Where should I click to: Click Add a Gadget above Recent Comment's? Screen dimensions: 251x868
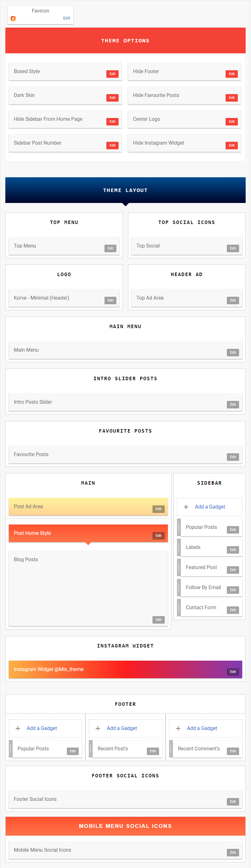click(x=202, y=728)
